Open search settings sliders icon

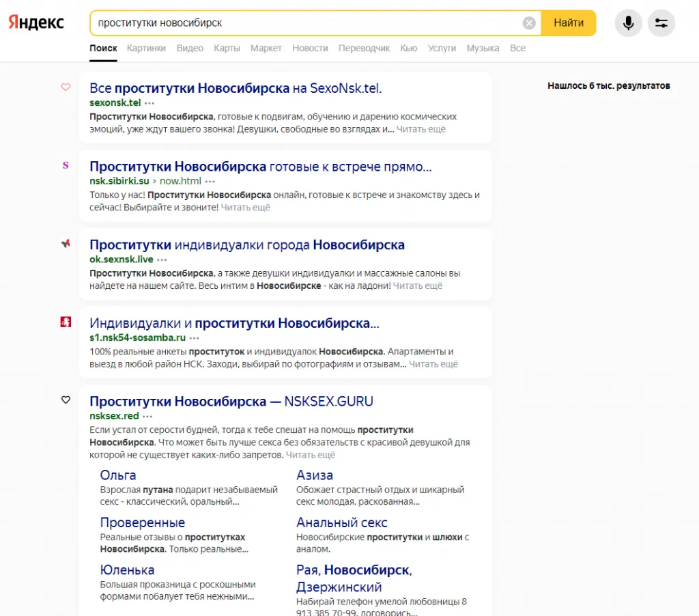coord(661,23)
